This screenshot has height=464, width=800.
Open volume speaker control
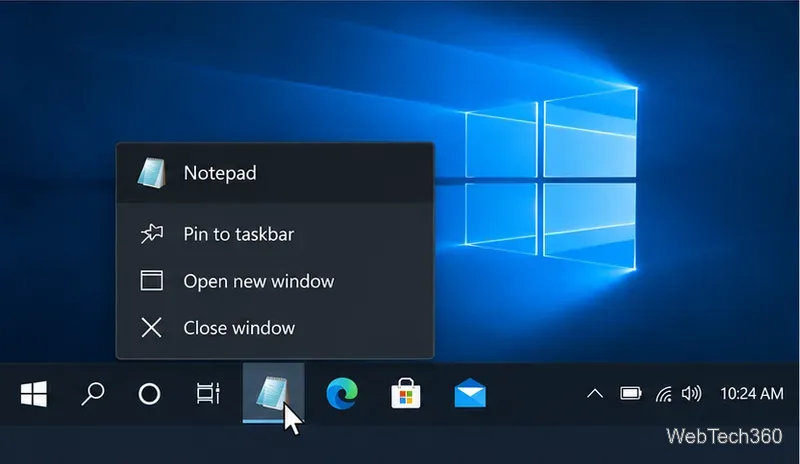691,393
